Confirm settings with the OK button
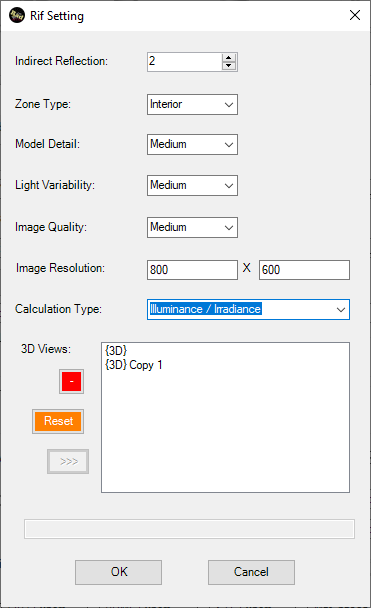 tap(119, 572)
